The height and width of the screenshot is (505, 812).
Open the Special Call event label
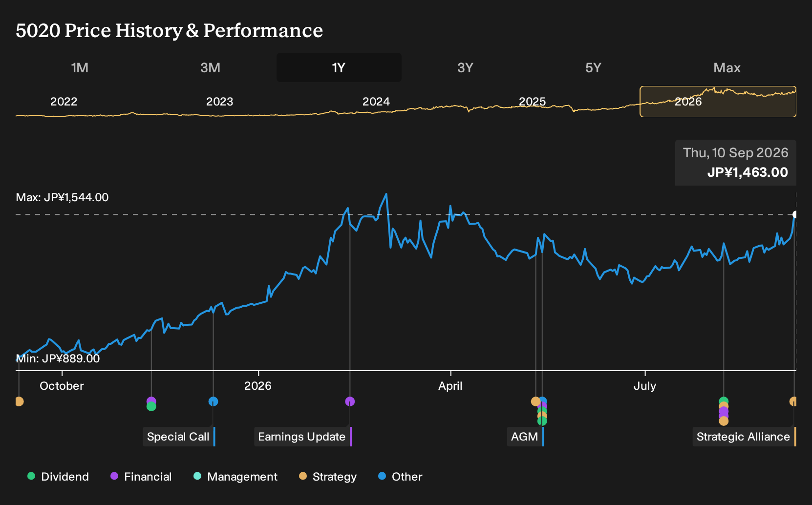[179, 437]
